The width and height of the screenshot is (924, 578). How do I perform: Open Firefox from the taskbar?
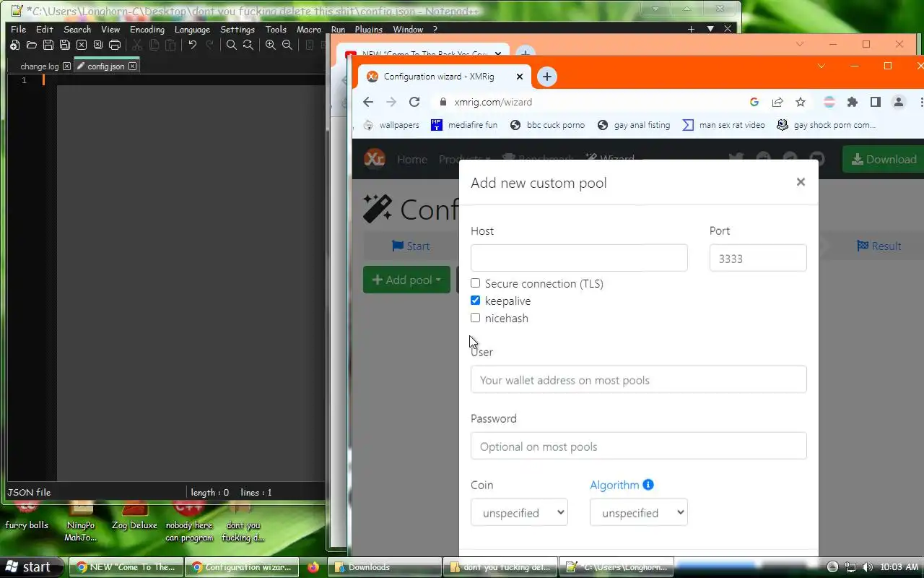(313, 567)
